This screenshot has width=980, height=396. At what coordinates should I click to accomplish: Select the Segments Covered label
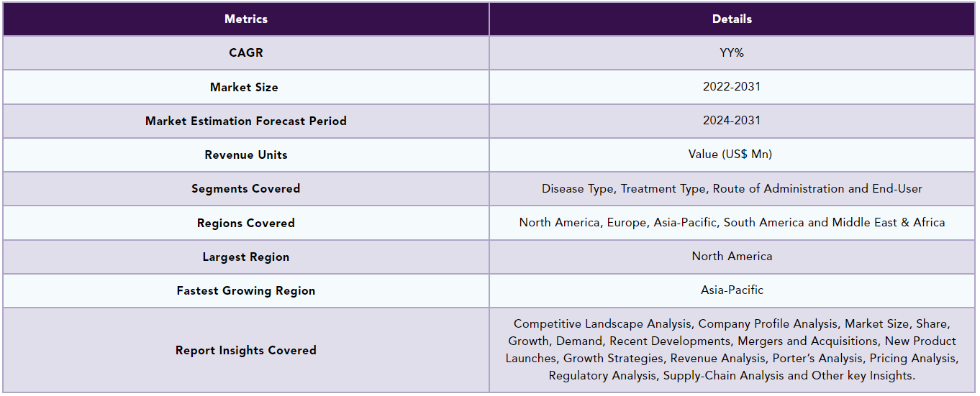[x=246, y=189]
